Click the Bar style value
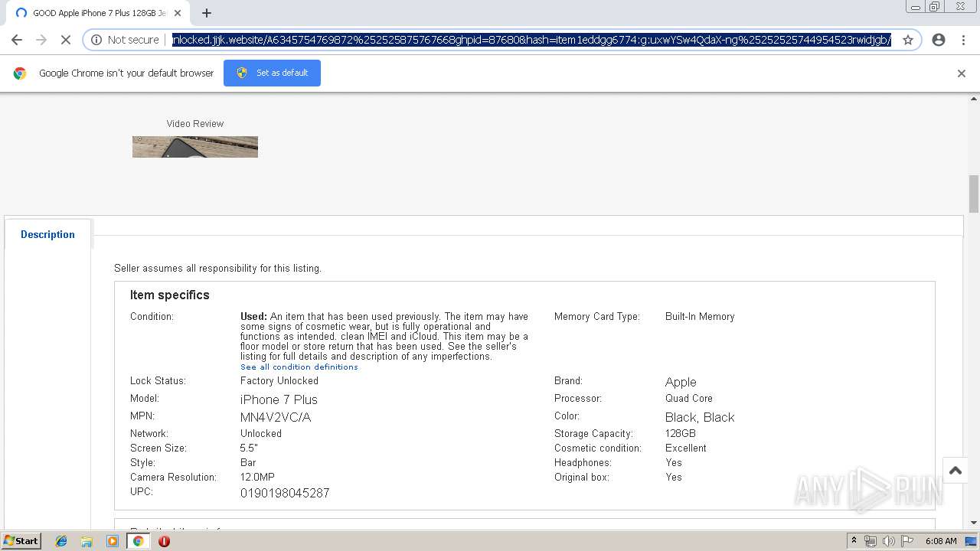The width and height of the screenshot is (980, 551). point(248,462)
